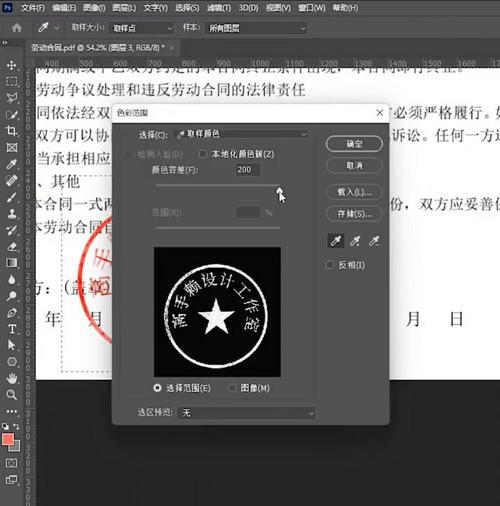Open the 图像 menu
The width and height of the screenshot is (500, 506).
(94, 8)
